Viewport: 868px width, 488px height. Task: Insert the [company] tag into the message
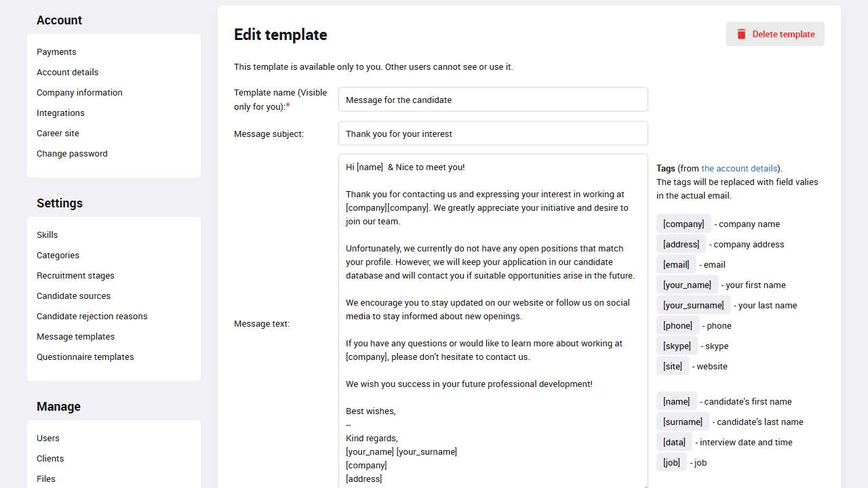click(683, 224)
